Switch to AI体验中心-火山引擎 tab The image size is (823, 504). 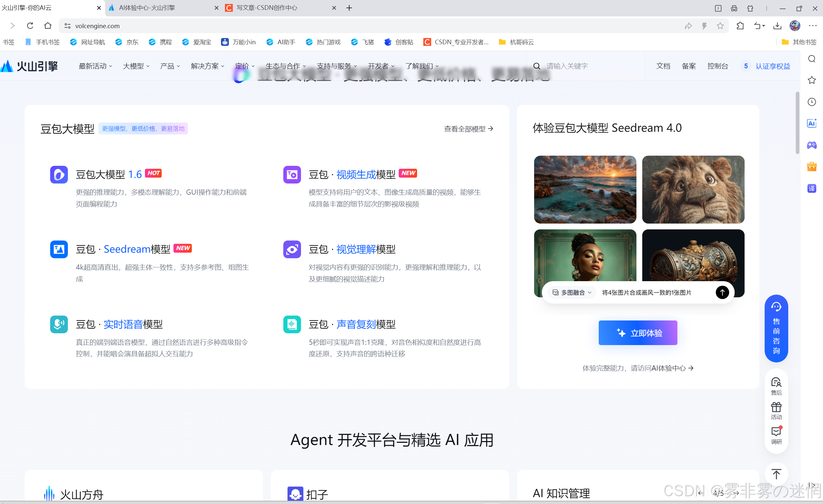pyautogui.click(x=147, y=8)
